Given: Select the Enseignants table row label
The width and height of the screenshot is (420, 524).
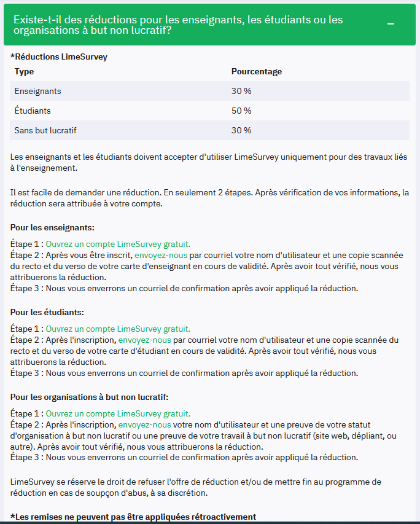Looking at the screenshot, I should 37,91.
